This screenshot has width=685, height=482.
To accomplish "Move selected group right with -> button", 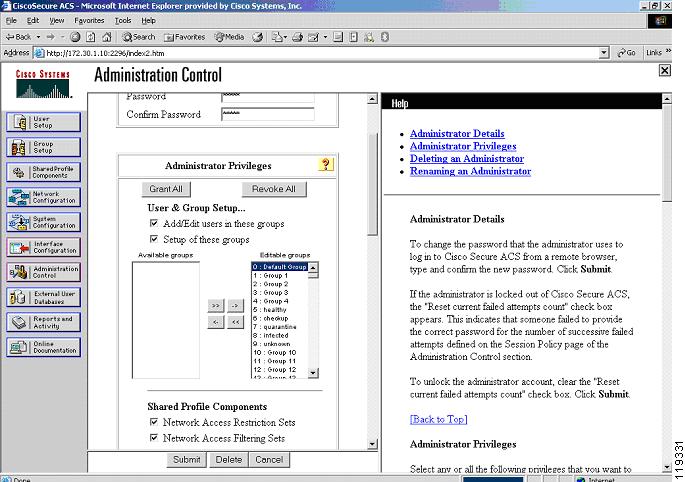I will click(x=235, y=305).
